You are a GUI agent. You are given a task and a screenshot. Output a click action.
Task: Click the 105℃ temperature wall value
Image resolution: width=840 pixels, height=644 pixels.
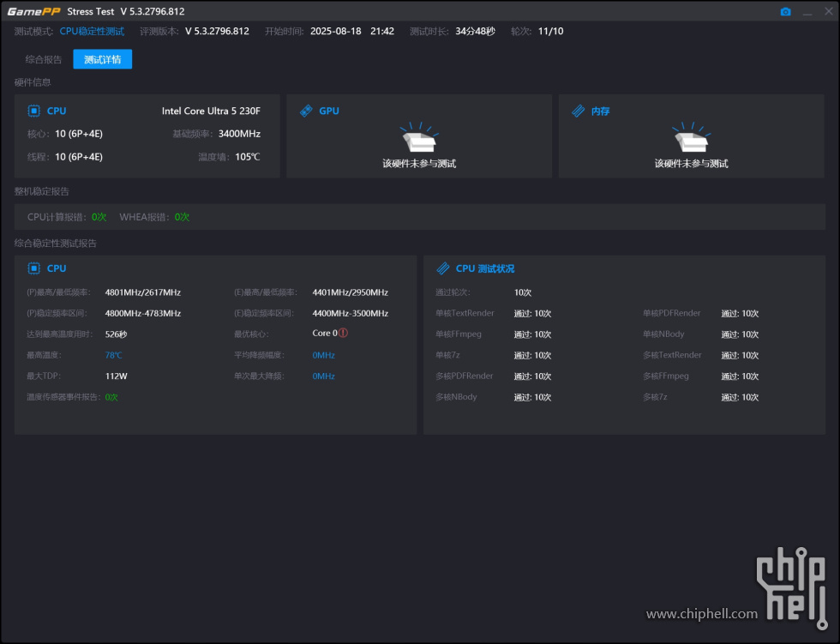(x=248, y=156)
